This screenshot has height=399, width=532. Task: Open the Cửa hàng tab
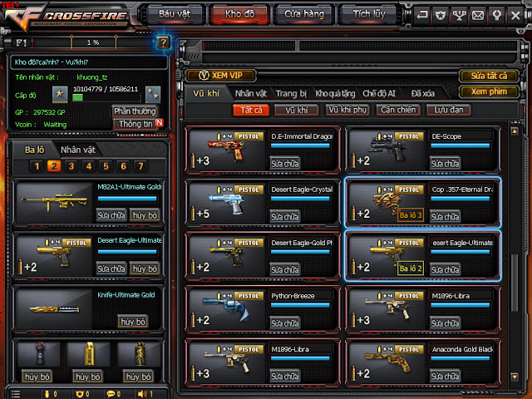pyautogui.click(x=304, y=14)
